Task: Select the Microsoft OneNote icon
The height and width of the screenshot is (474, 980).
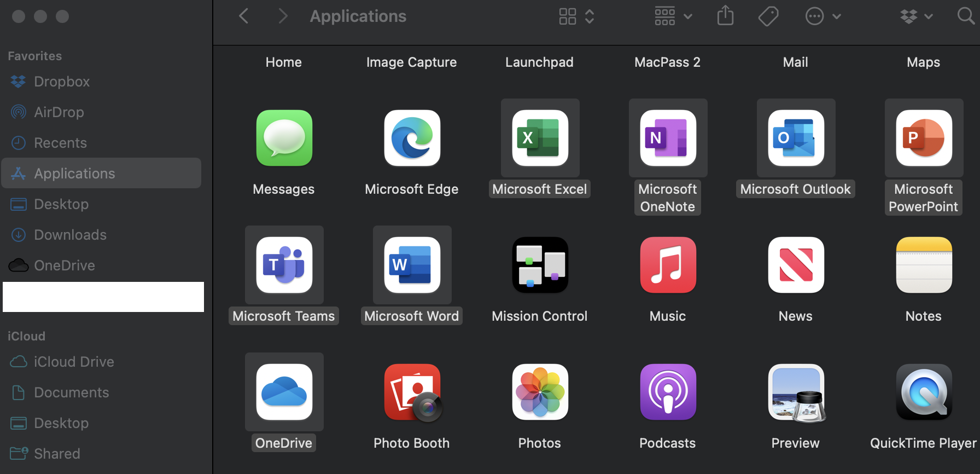Action: [x=668, y=138]
